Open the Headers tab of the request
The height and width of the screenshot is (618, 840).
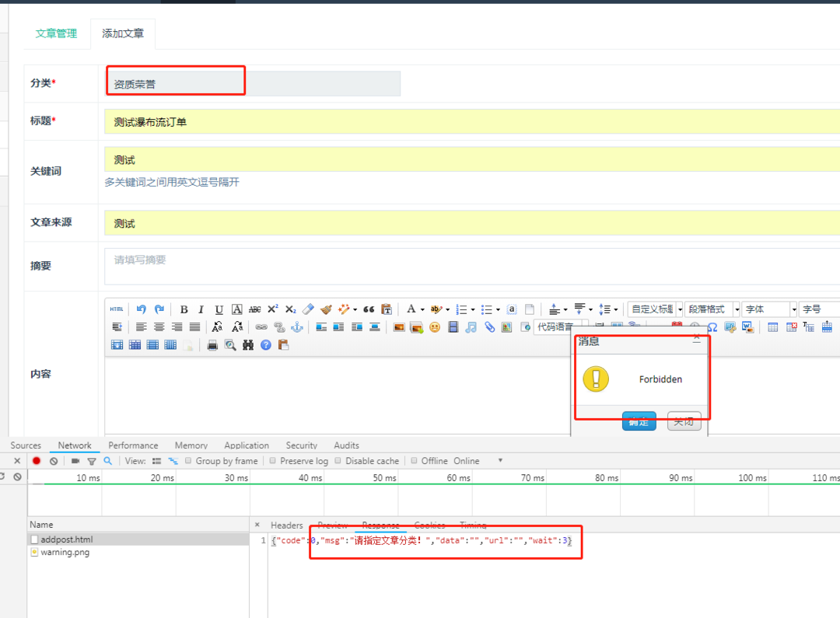click(x=286, y=525)
